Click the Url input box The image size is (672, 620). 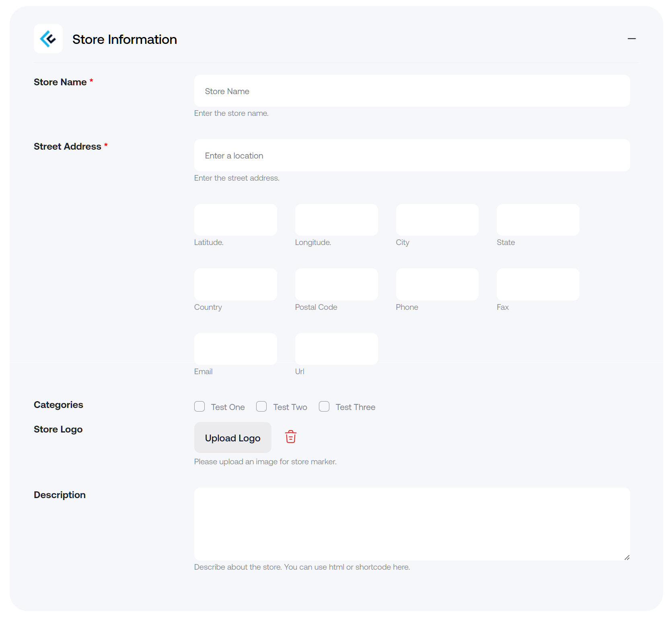tap(336, 349)
